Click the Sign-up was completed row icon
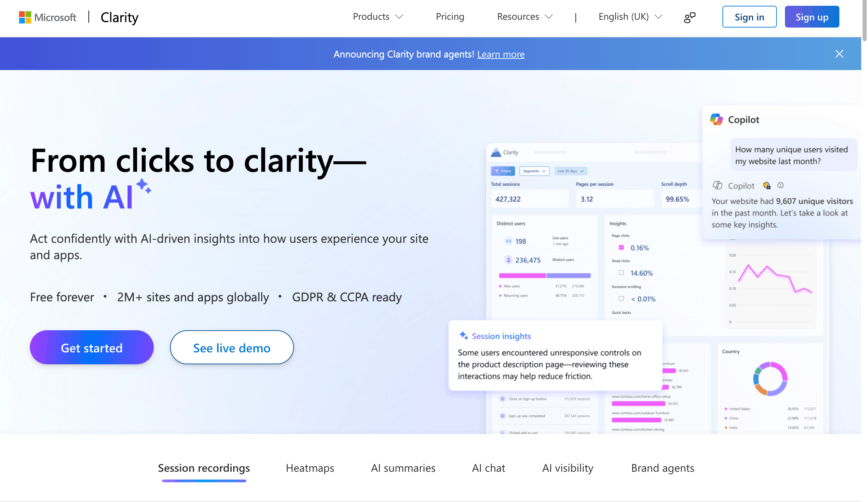The height and width of the screenshot is (502, 868). [x=503, y=416]
